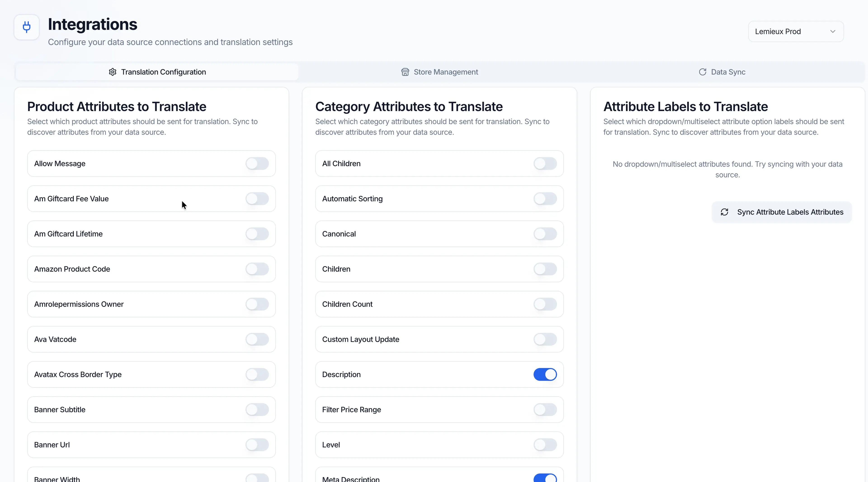Click the Avatax Cross Border Type label
The height and width of the screenshot is (482, 868).
coord(78,374)
